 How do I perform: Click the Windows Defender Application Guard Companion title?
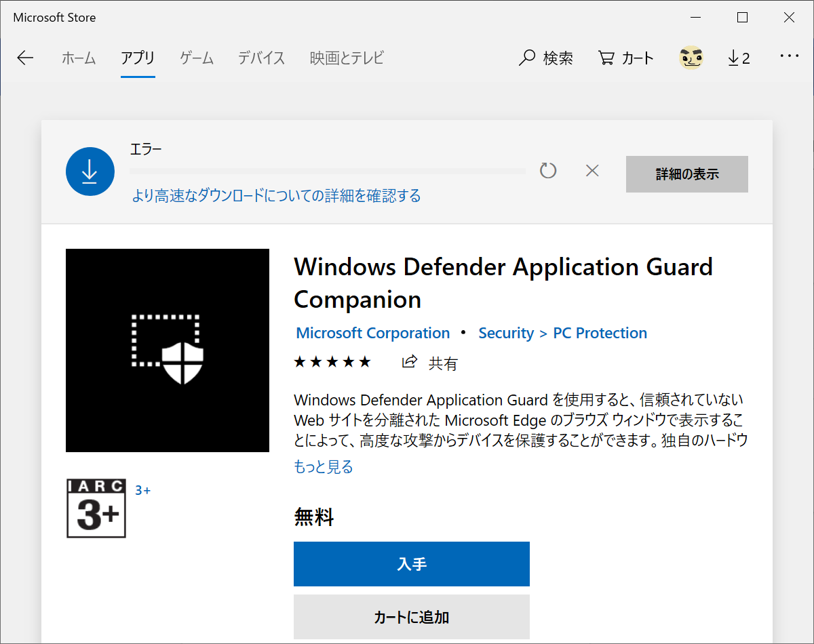[x=503, y=283]
